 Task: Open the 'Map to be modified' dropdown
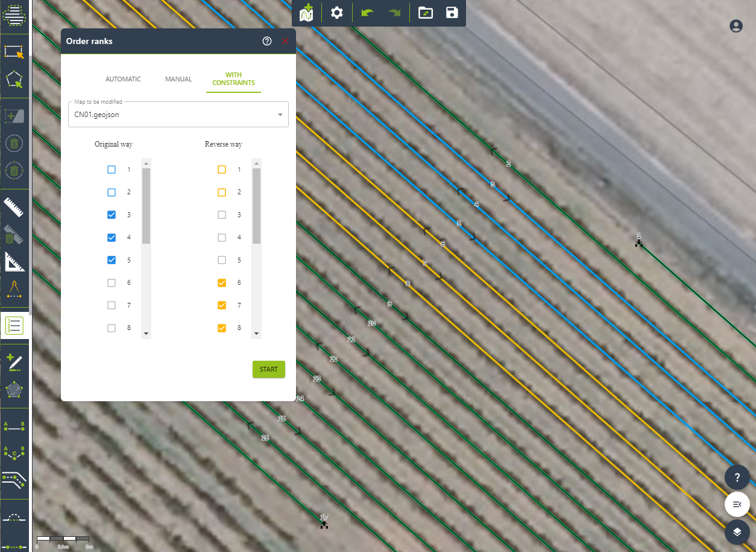pyautogui.click(x=178, y=115)
